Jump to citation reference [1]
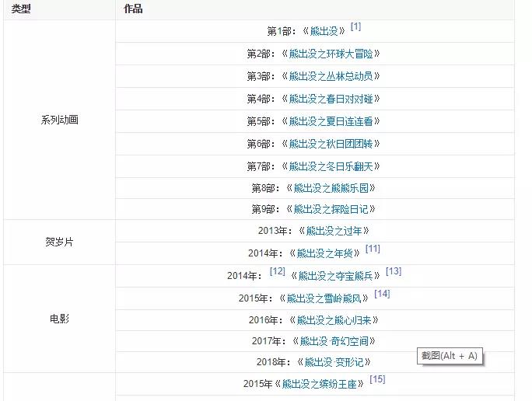 [x=355, y=27]
